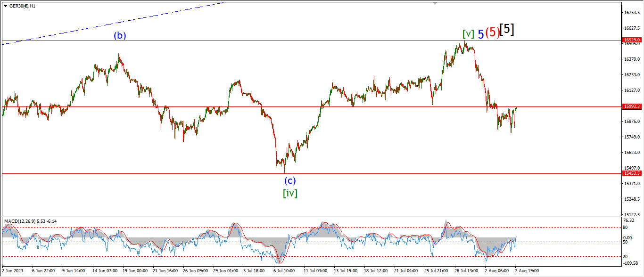
Task: Click the 21 Jun 16:00 time label
Action: pos(165,271)
